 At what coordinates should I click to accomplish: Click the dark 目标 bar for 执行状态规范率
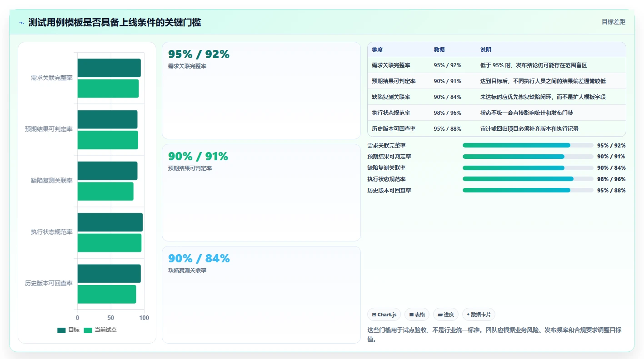(x=110, y=222)
